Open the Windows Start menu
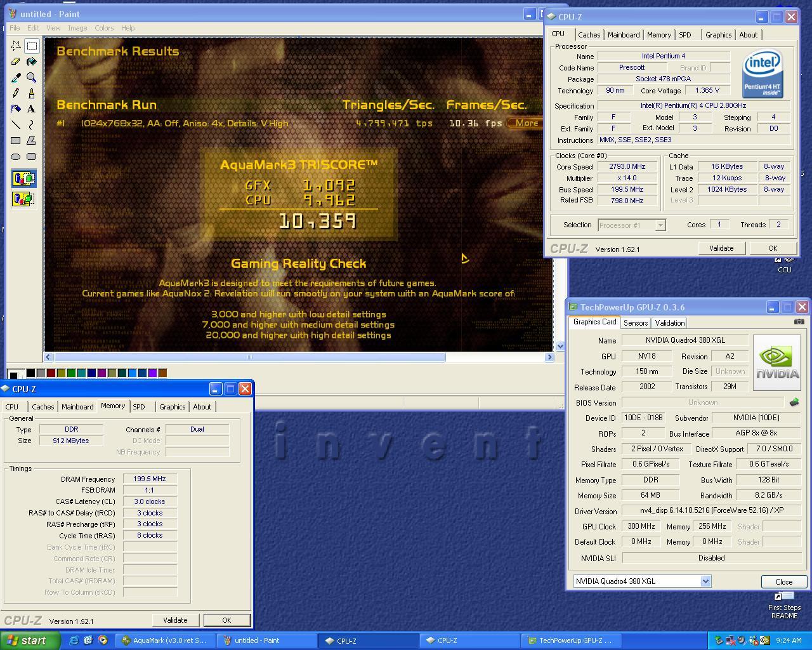Viewport: 812px width, 650px height. 30,640
